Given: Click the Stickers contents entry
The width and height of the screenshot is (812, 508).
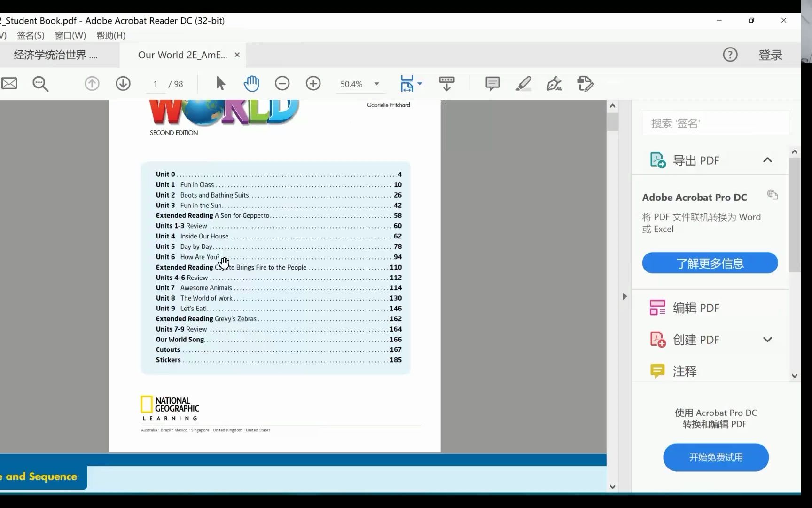Looking at the screenshot, I should pyautogui.click(x=279, y=360).
